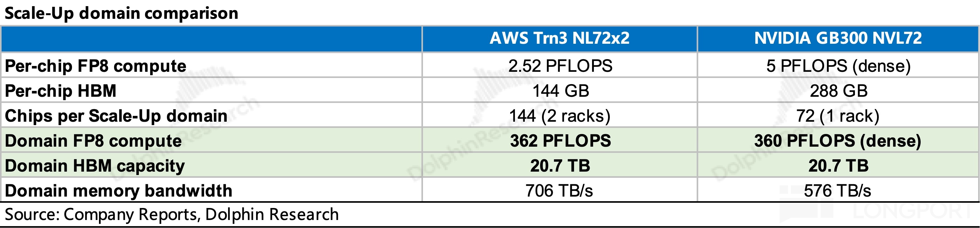
Task: Click the 5 PFLOPS (dense) cell
Action: click(838, 66)
